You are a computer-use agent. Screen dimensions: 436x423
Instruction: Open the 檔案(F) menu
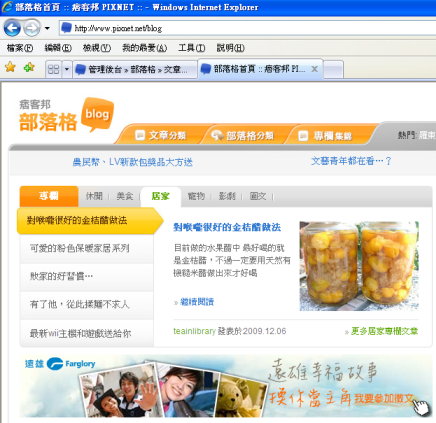20,48
